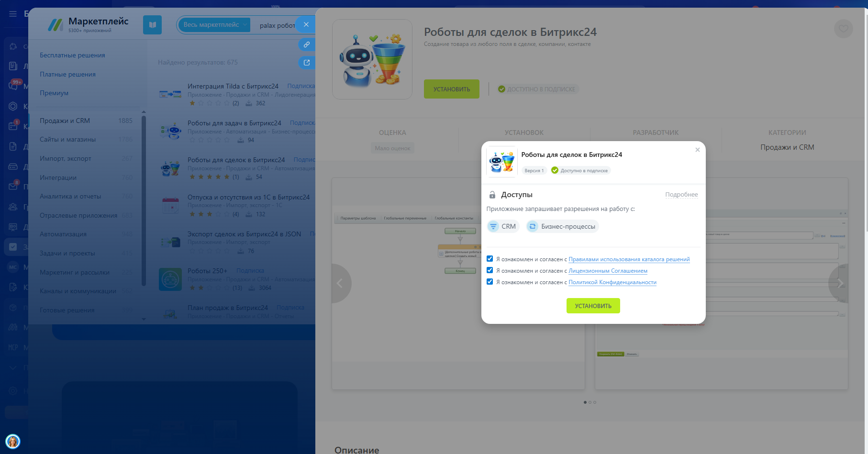
Task: Expand sidebar with the chevron below MCP
Action: point(13,367)
